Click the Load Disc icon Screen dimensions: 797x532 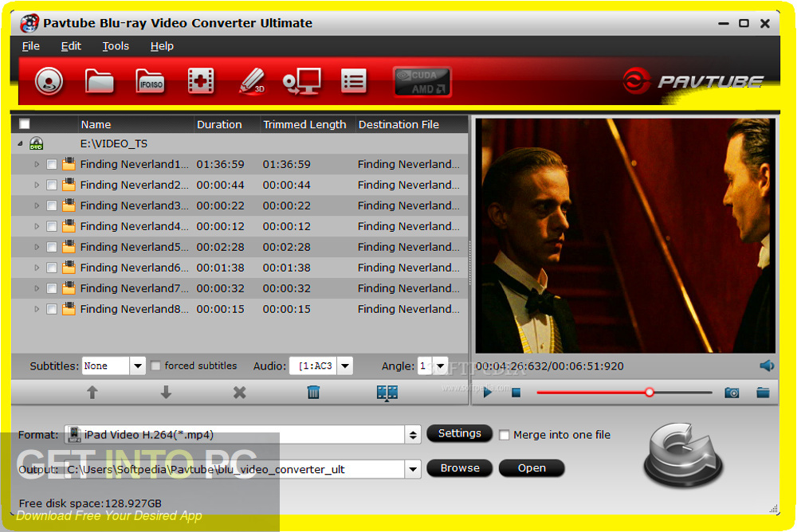coord(49,81)
